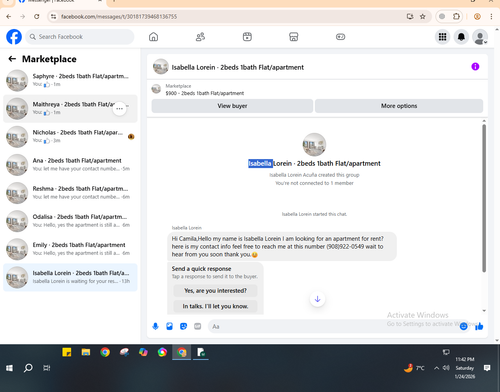Open Reels video icon in navigation
Image resolution: width=500 pixels, height=392 pixels.
click(x=247, y=37)
